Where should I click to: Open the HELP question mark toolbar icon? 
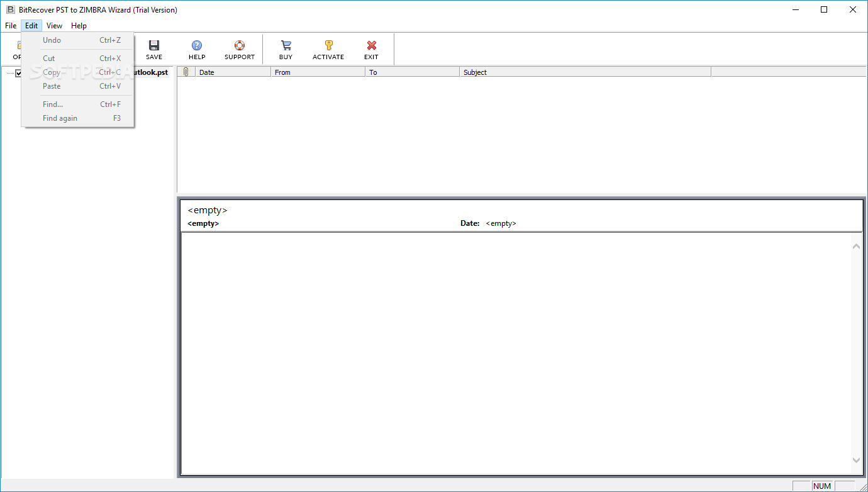click(197, 45)
